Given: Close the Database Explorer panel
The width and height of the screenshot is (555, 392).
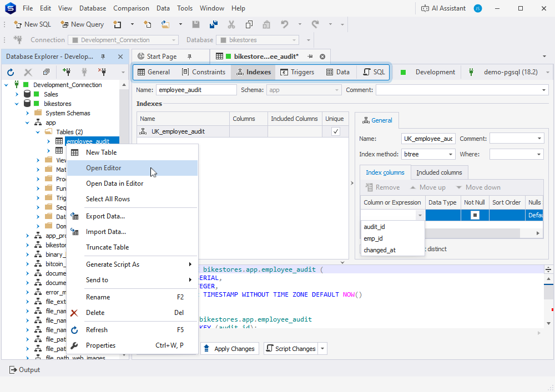Looking at the screenshot, I should point(120,57).
